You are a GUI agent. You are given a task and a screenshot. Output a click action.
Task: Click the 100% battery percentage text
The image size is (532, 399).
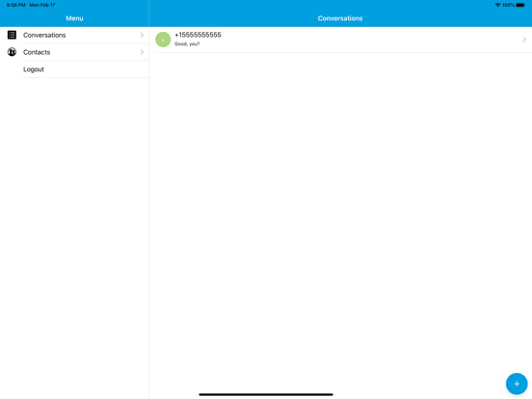point(508,5)
